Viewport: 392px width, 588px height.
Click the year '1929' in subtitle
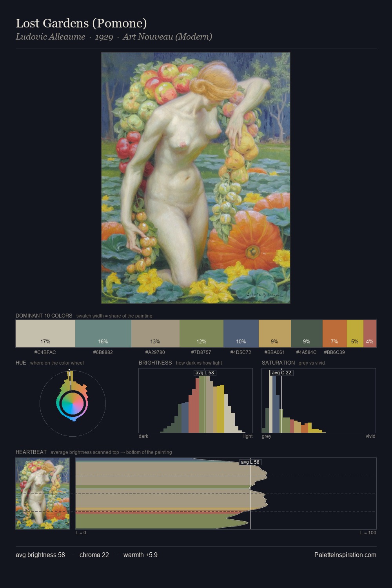pos(104,37)
